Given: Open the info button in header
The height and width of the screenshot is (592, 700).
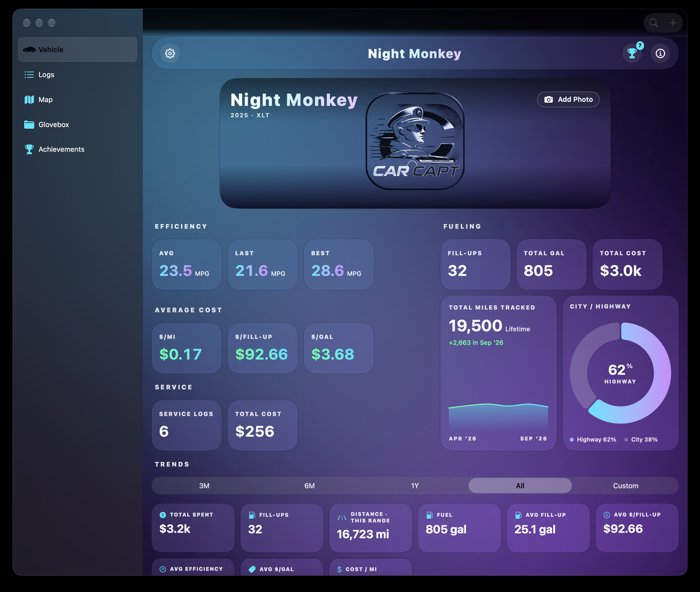Looking at the screenshot, I should (x=661, y=54).
